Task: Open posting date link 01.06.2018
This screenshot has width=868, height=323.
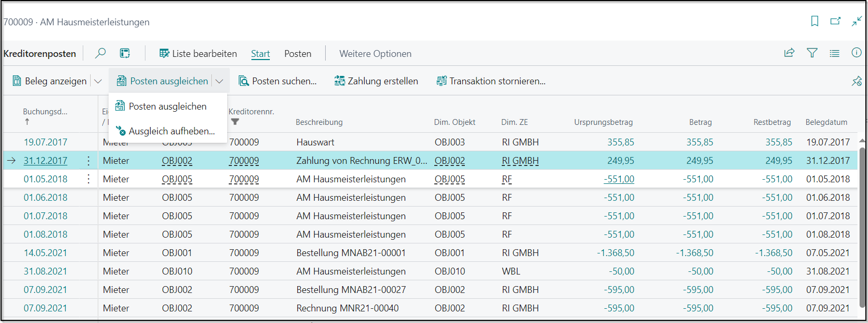Action: click(45, 198)
